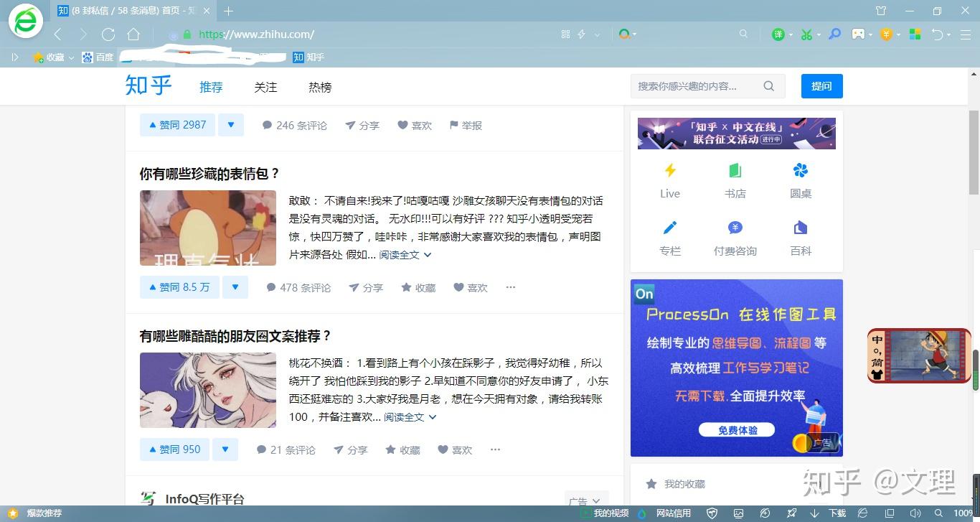
Task: Downvote the answer next to 赞同 8.5 万
Action: (235, 287)
